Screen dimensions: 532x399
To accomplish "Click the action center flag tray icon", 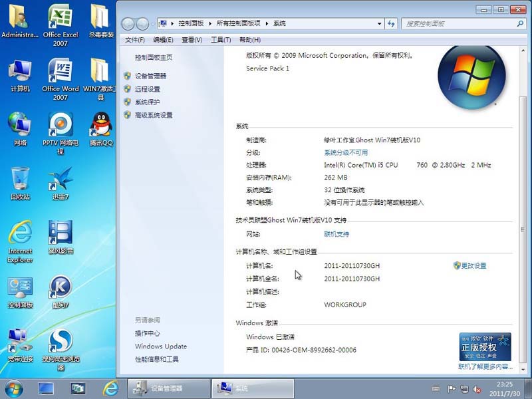I will point(452,389).
